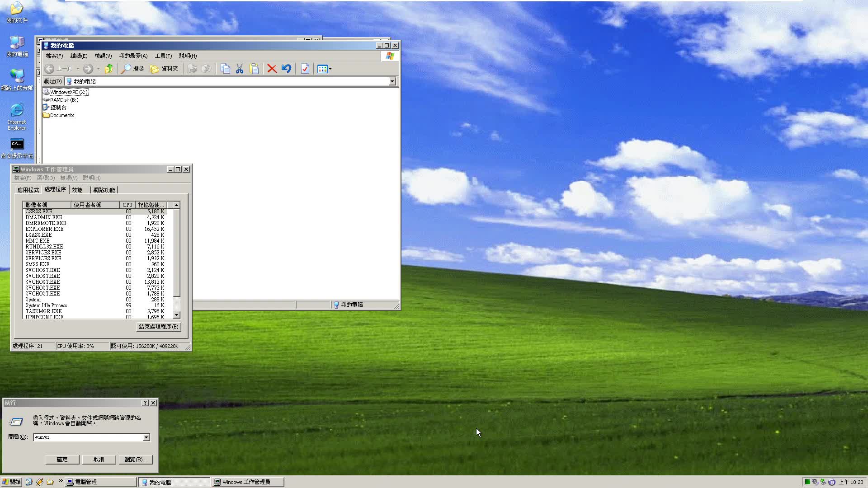Screen dimensions: 868x488
Task: Click the Search (搜尋) toolbar icon
Action: 132,69
